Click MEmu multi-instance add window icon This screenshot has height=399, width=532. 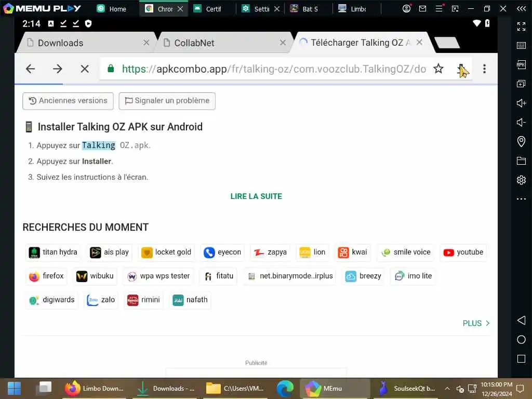click(521, 84)
